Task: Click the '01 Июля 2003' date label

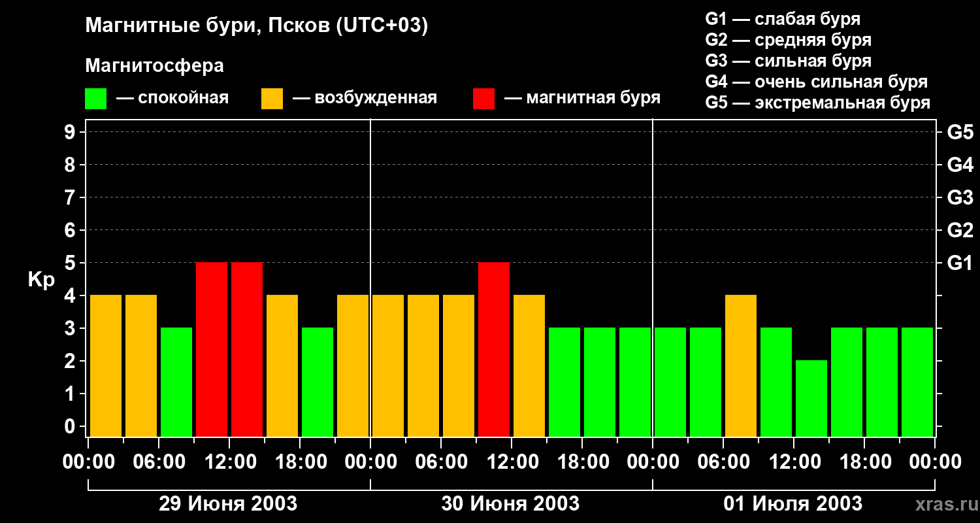Action: 792,504
